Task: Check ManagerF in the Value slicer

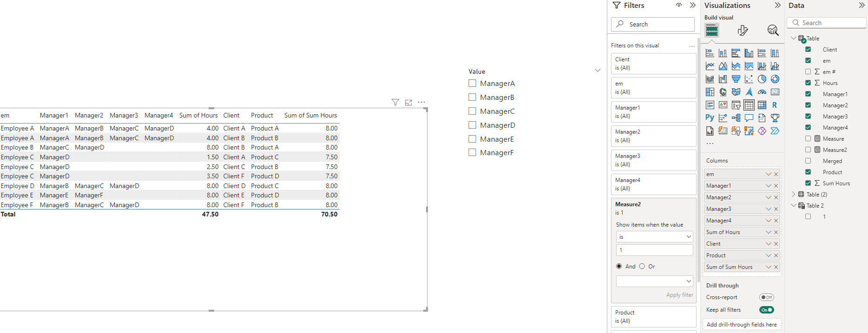Action: point(472,152)
